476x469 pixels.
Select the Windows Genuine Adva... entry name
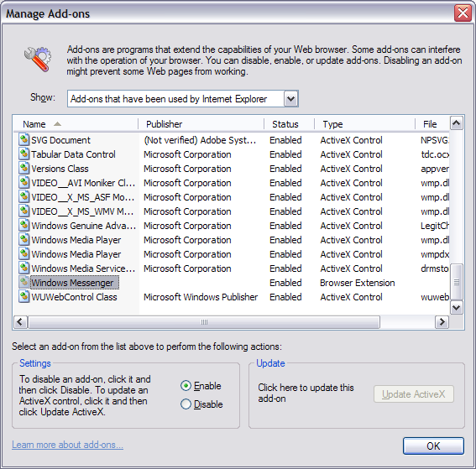[83, 226]
